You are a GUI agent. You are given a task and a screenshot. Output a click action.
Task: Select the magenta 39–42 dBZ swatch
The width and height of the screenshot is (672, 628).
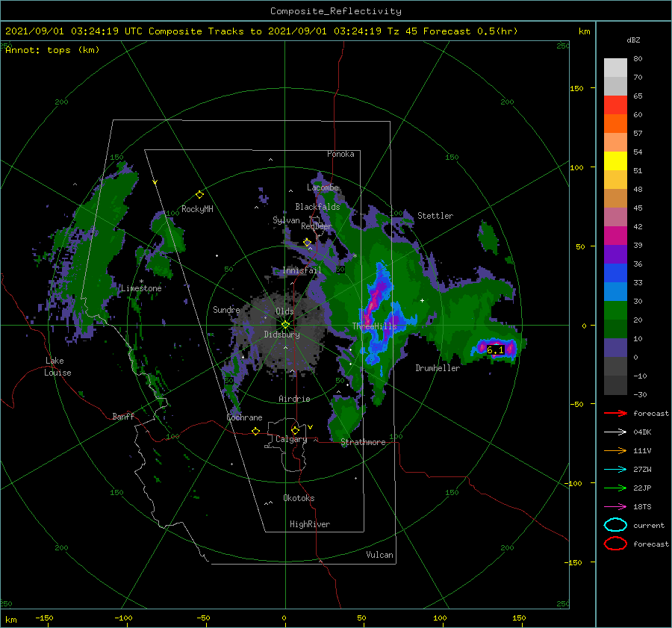point(615,236)
